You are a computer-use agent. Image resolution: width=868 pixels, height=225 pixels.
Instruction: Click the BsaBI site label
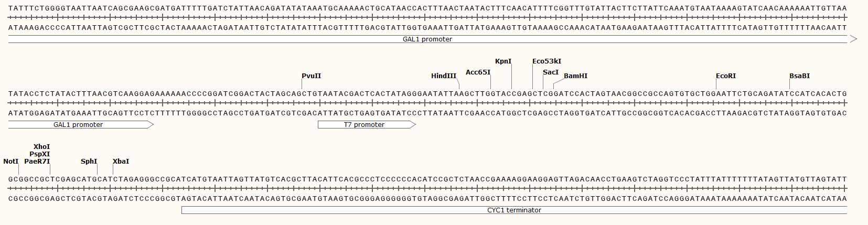pos(799,76)
